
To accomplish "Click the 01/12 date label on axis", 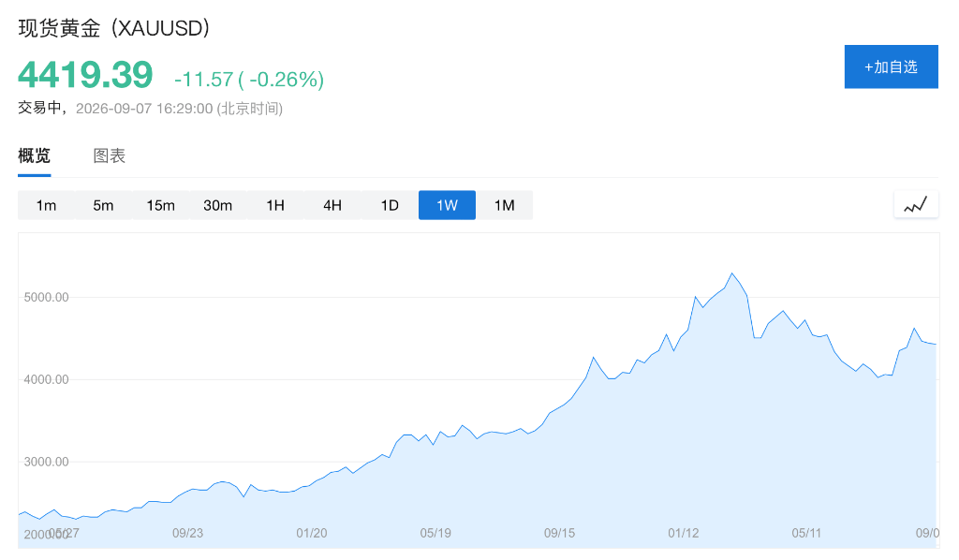I will [x=683, y=533].
